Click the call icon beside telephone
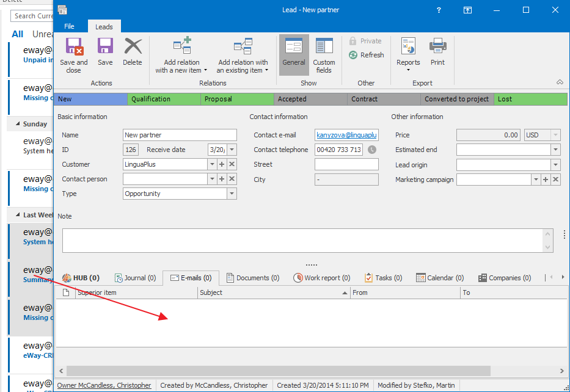 (372, 150)
